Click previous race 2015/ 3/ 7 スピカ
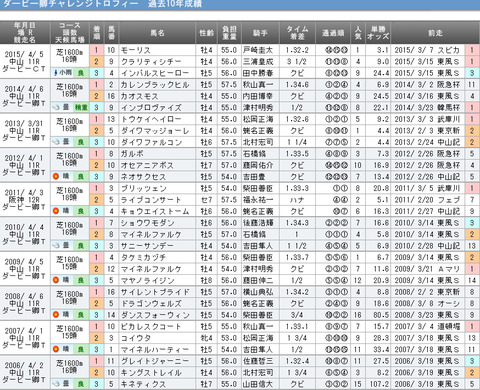Image resolution: width=480 pixels, height=390 pixels. pos(427,50)
